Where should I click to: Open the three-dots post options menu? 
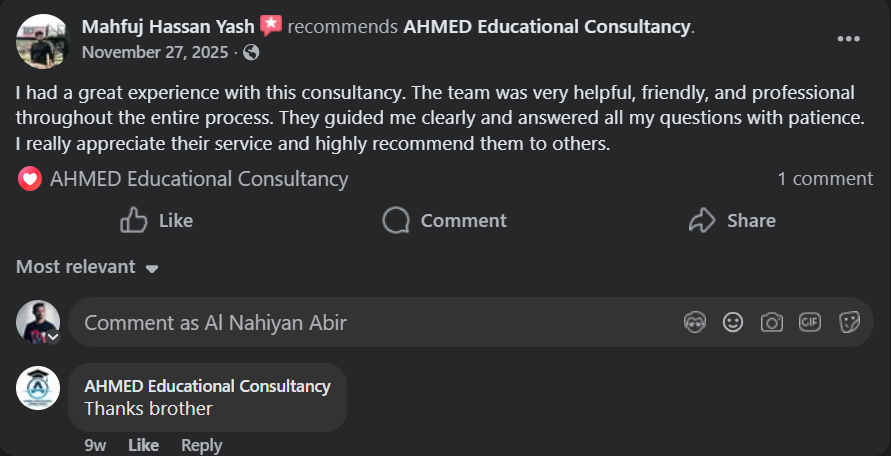[x=848, y=39]
